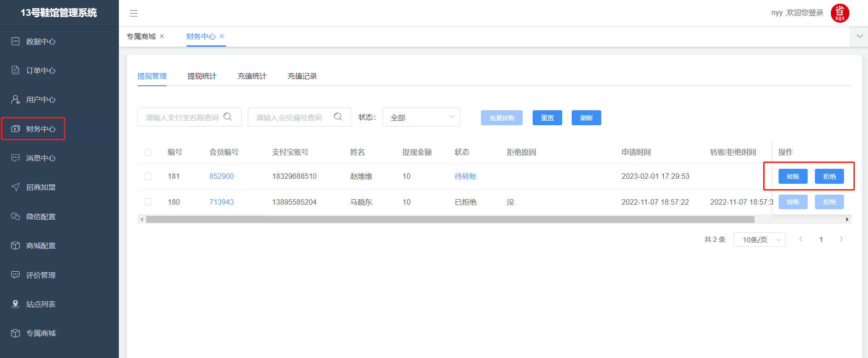868x358 pixels.
Task: Click the 订单中心 document icon
Action: pos(15,70)
